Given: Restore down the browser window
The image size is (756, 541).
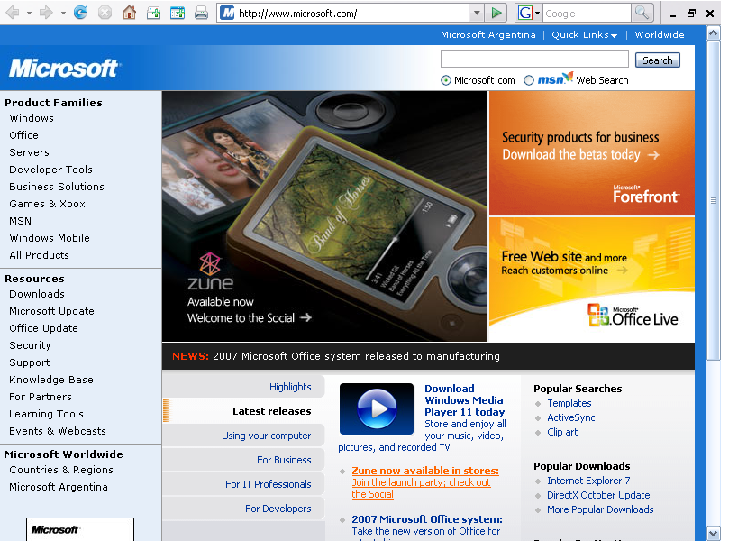Looking at the screenshot, I should 691,14.
